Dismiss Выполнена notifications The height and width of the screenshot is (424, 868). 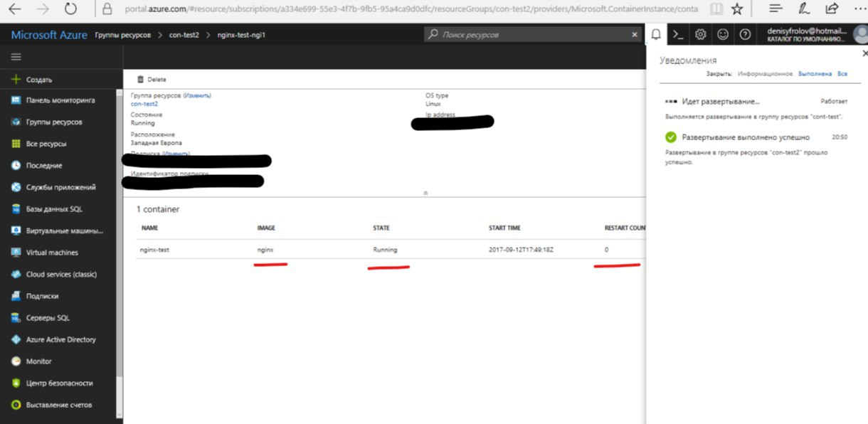click(x=815, y=74)
